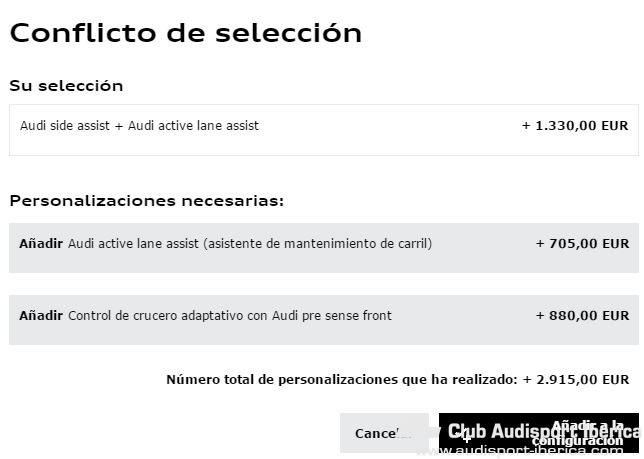
Task: Select the Control de crucero adaptativo row
Action: [324, 320]
